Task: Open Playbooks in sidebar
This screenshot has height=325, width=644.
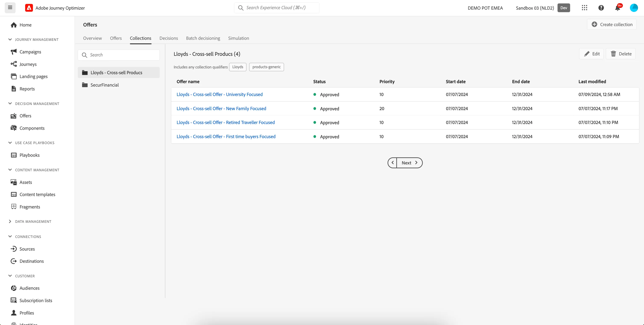Action: tap(25, 155)
